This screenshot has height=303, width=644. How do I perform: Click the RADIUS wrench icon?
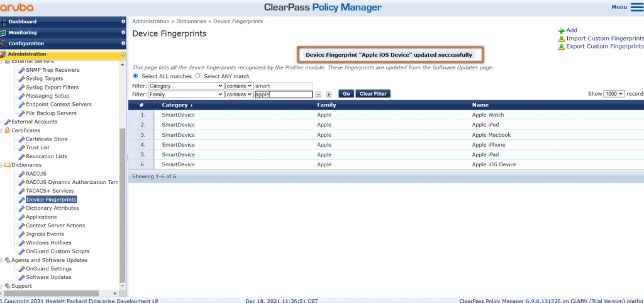(x=22, y=174)
